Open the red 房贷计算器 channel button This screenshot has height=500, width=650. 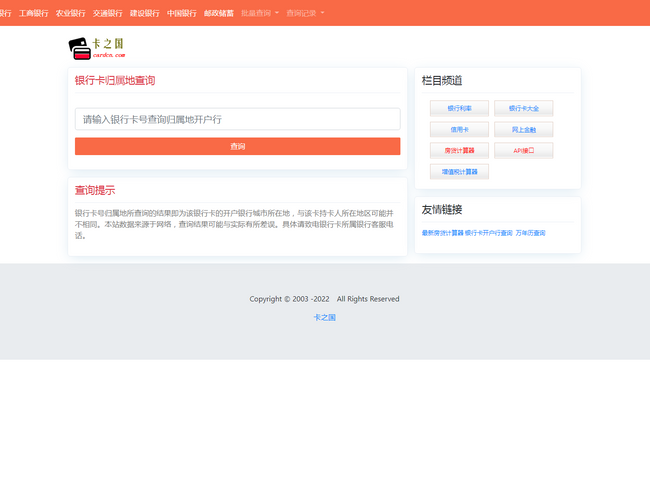coord(459,150)
